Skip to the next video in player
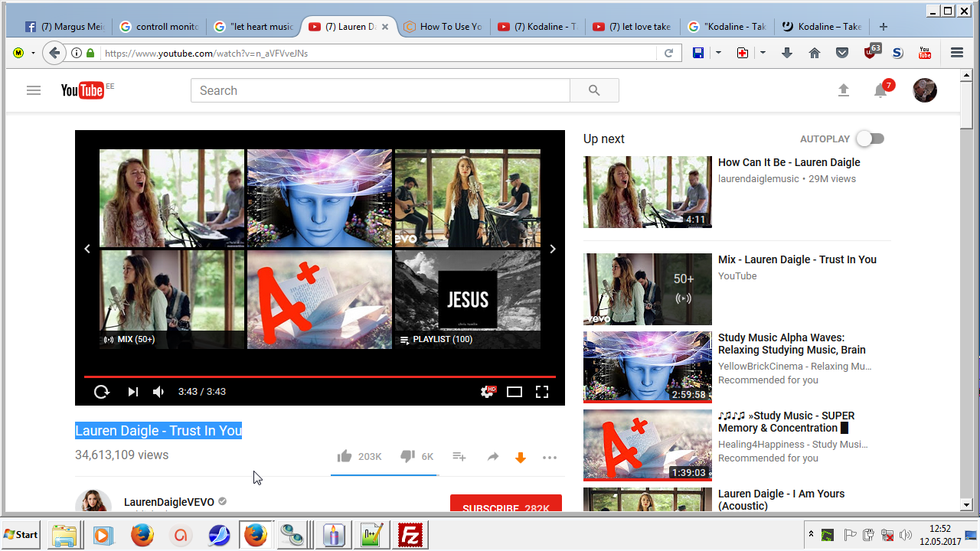980x551 pixels. click(x=132, y=392)
